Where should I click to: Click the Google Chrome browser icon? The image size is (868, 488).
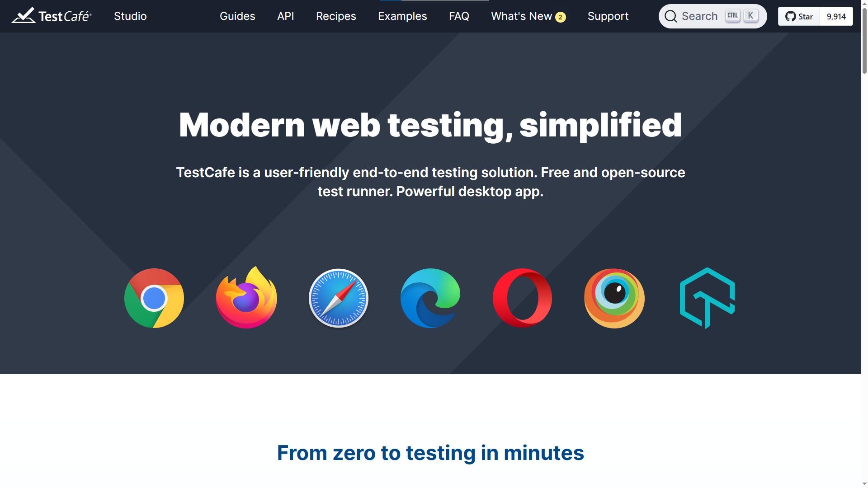pyautogui.click(x=154, y=298)
